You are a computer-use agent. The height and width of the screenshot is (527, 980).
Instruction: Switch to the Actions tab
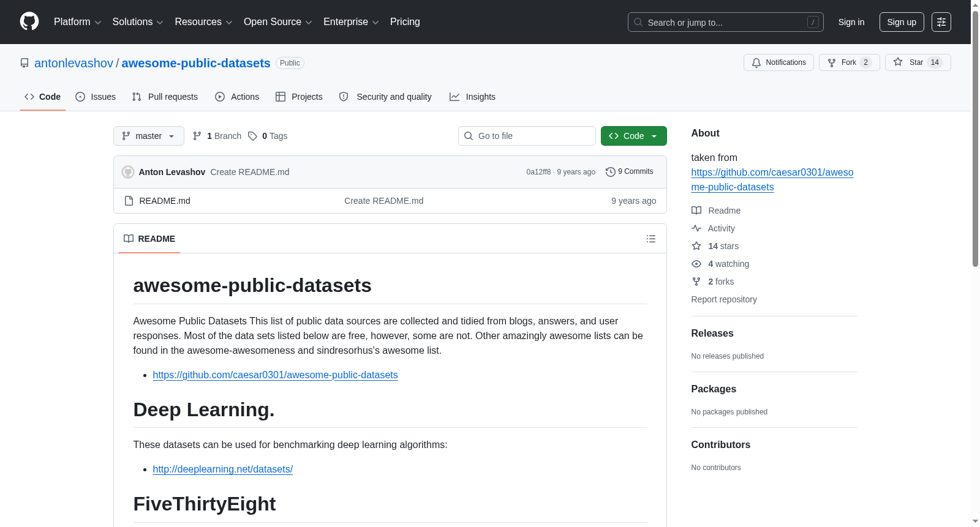pos(237,97)
